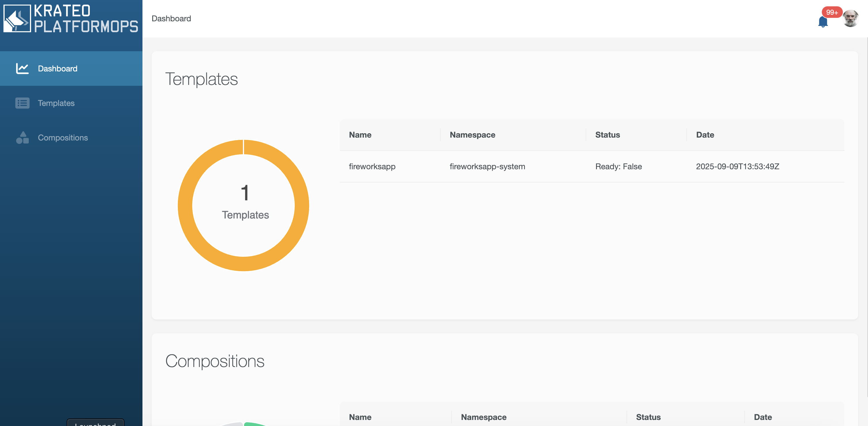Click the red 99+ notification badge

[x=832, y=12]
